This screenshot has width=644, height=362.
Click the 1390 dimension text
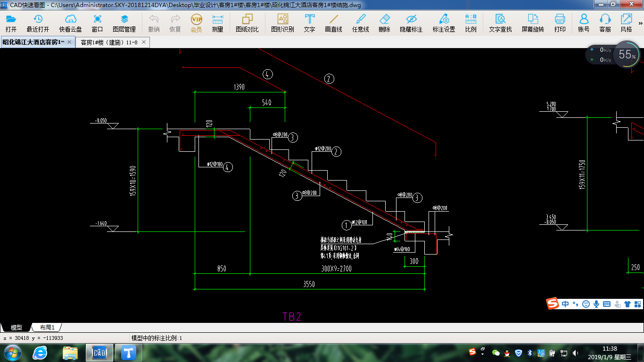click(239, 87)
